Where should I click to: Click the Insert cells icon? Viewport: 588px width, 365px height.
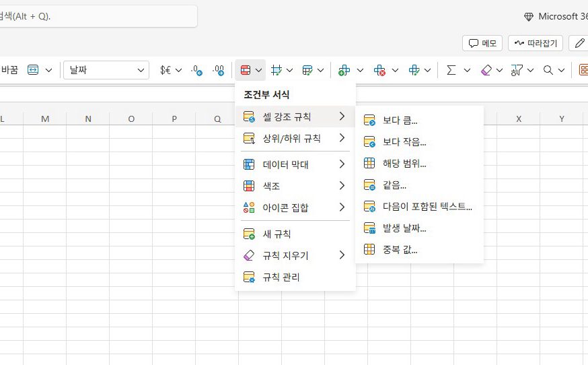pyautogui.click(x=344, y=70)
